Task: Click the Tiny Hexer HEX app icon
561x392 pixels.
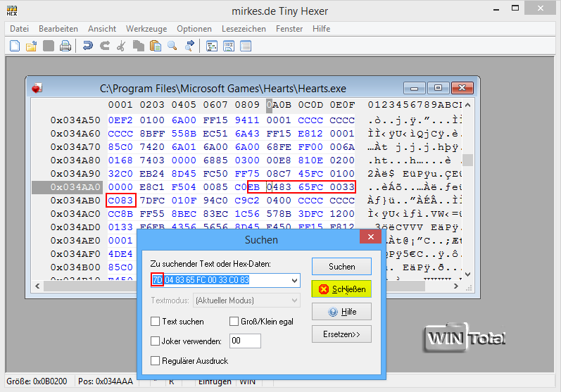Action: [x=12, y=11]
